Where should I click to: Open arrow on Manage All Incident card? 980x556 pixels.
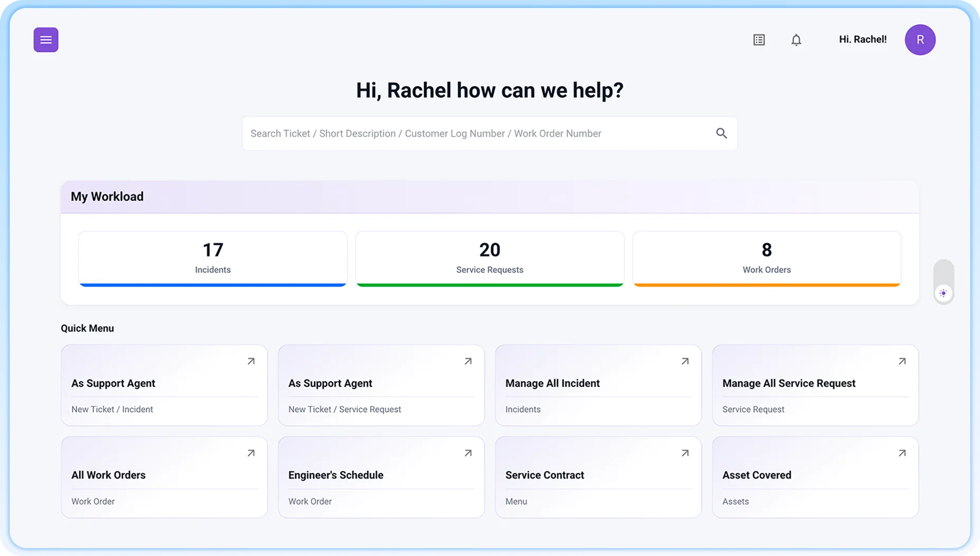[x=685, y=361]
